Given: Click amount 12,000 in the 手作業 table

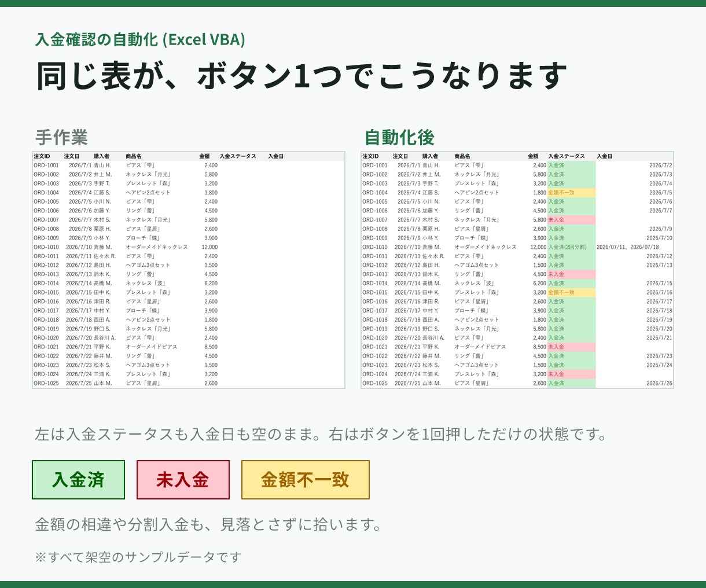Looking at the screenshot, I should [209, 247].
